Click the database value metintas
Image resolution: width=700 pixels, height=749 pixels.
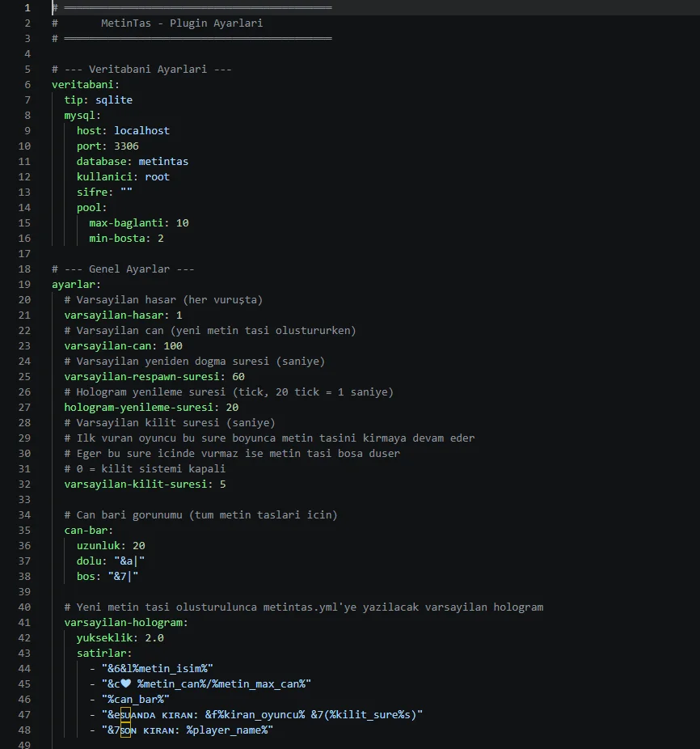163,162
